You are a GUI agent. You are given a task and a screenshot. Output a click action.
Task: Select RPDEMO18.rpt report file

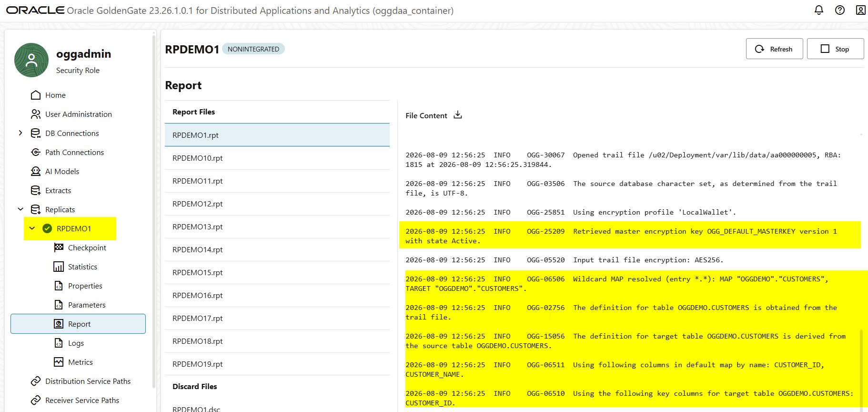pyautogui.click(x=277, y=341)
